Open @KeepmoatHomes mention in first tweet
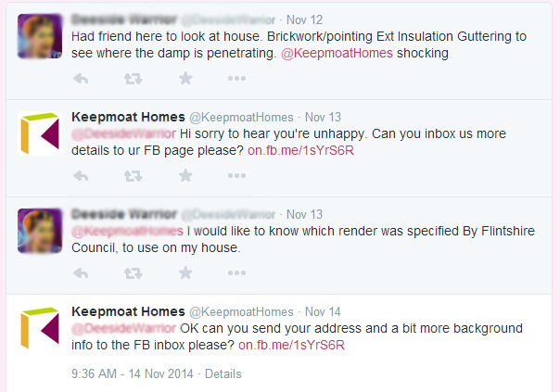Image resolution: width=560 pixels, height=392 pixels. [337, 53]
